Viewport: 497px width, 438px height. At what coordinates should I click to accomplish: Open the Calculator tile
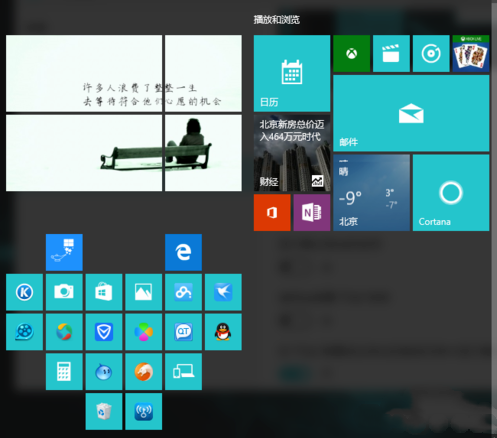pos(64,372)
